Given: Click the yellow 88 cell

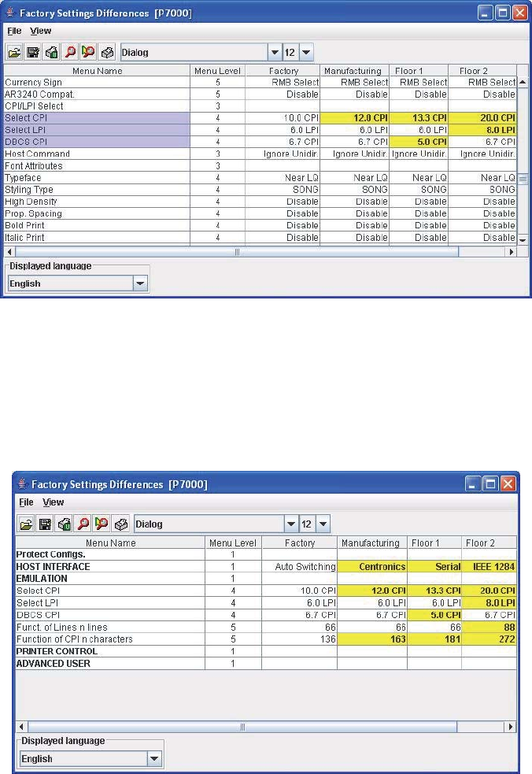Looking at the screenshot, I should tap(489, 627).
